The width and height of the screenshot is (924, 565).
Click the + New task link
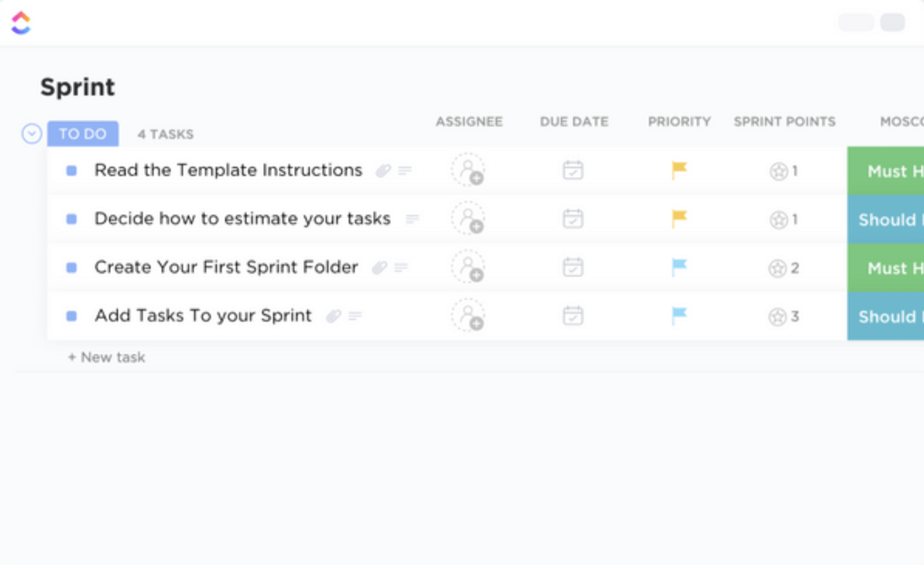(x=107, y=357)
